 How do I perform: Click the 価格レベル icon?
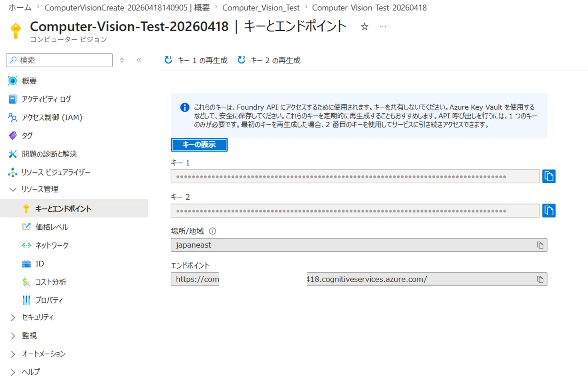[x=26, y=227]
